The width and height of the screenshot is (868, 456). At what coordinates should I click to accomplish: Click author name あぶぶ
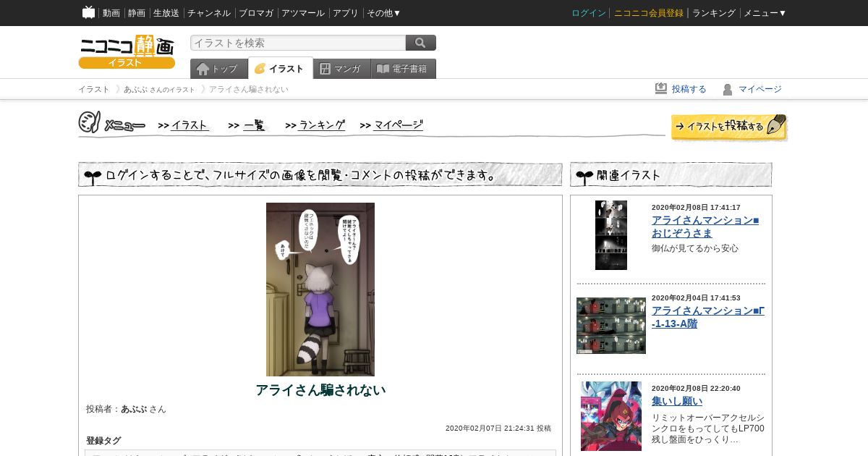coord(134,409)
